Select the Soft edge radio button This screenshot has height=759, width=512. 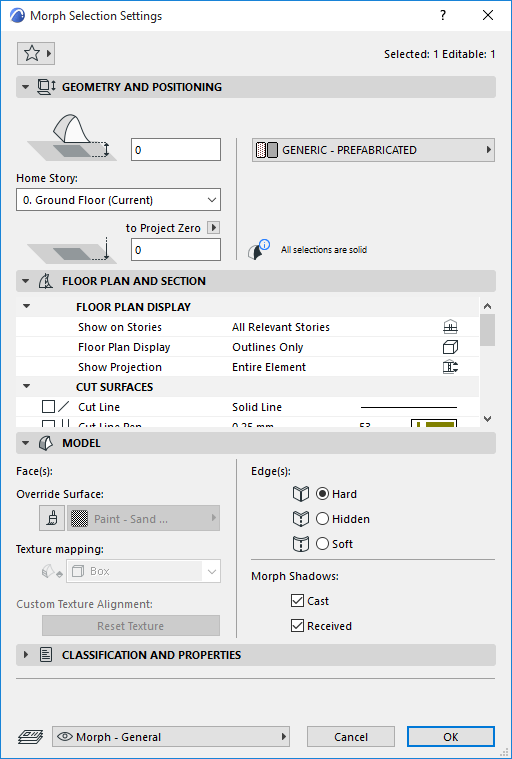[322, 544]
